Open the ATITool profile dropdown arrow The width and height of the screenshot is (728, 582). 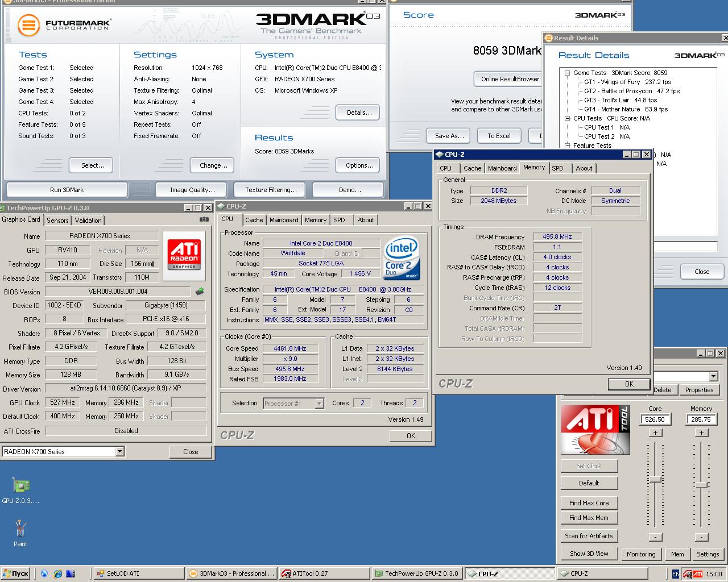coord(713,376)
